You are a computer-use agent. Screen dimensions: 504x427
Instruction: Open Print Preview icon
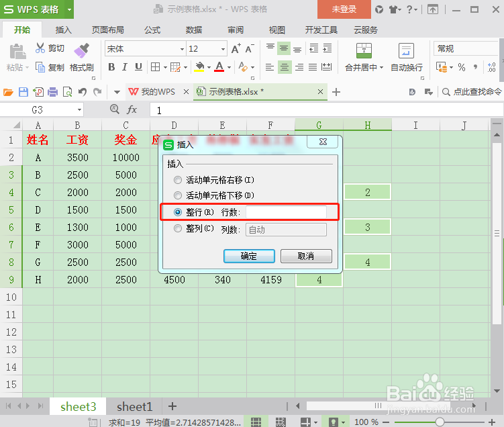pyautogui.click(x=68, y=92)
